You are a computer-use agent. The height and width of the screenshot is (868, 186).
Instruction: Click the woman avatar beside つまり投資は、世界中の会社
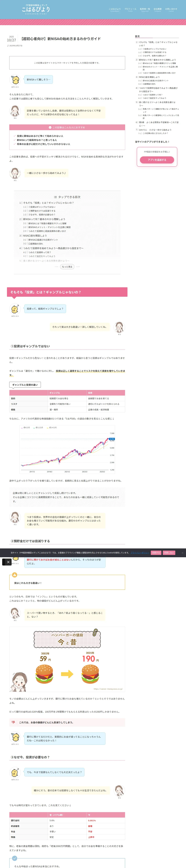coord(15,517)
